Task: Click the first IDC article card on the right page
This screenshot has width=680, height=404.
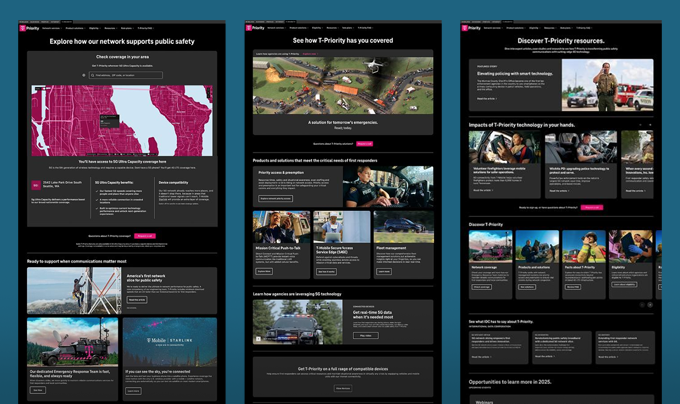Action: (499, 347)
